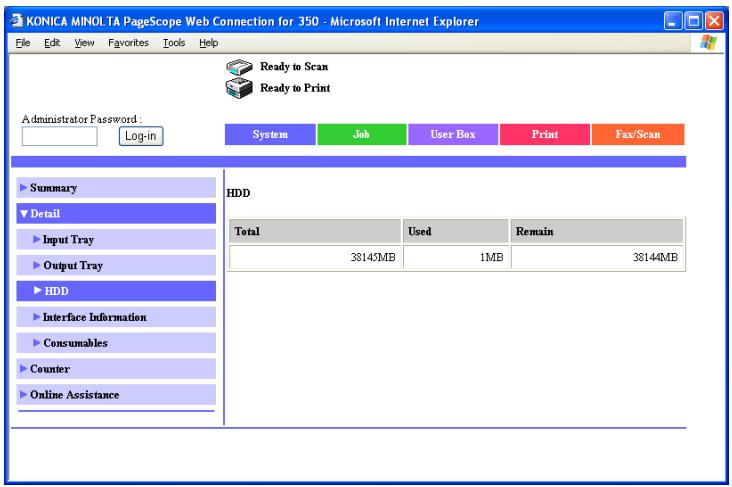Screen dimensions: 732x487
Task: Click the printer status icon
Action: (239, 88)
